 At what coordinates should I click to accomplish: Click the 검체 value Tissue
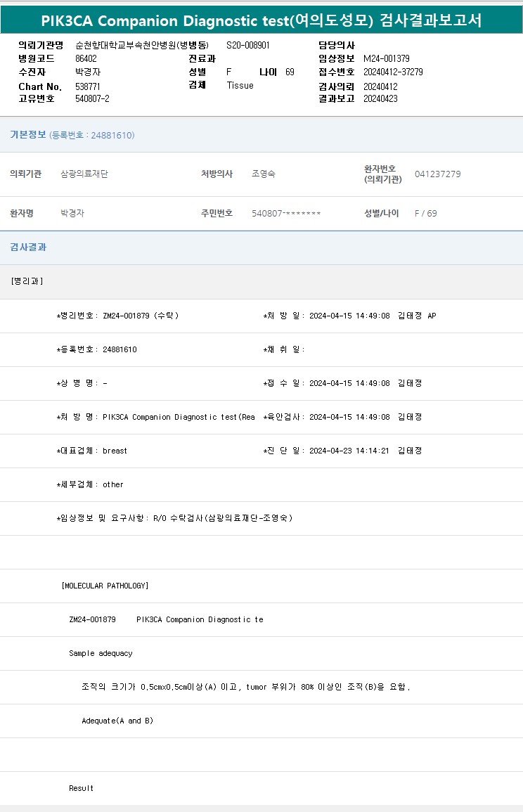coord(240,85)
